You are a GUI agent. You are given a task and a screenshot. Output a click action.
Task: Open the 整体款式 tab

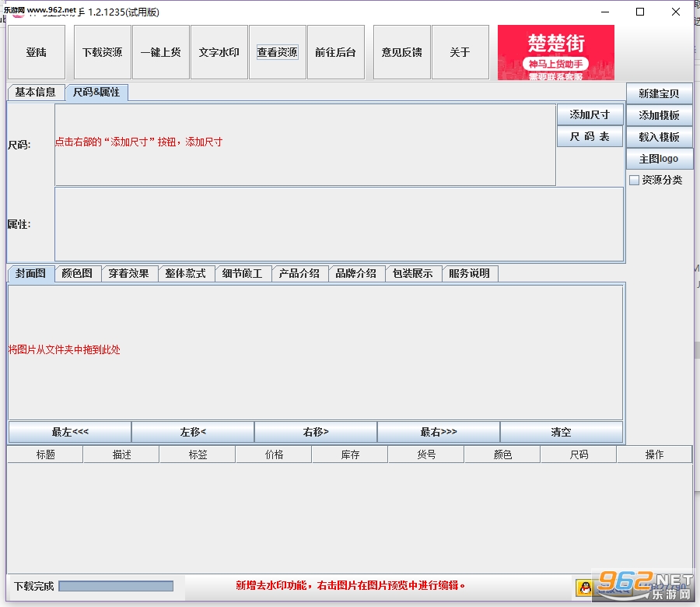[x=186, y=273]
